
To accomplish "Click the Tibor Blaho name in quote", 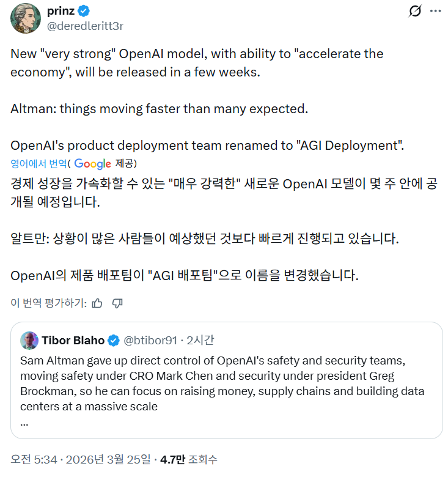I will pos(73,340).
